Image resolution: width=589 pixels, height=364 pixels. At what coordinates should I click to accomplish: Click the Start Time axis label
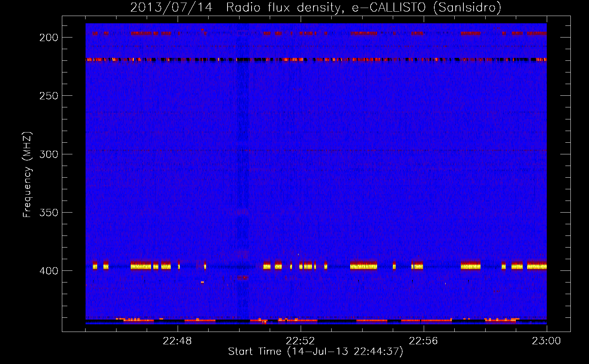(316, 352)
